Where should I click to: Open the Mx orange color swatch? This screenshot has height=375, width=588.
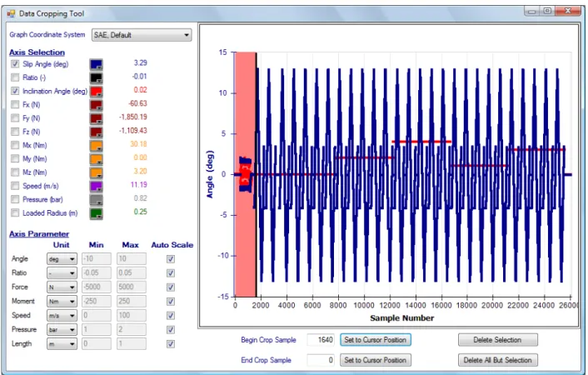pyautogui.click(x=96, y=145)
